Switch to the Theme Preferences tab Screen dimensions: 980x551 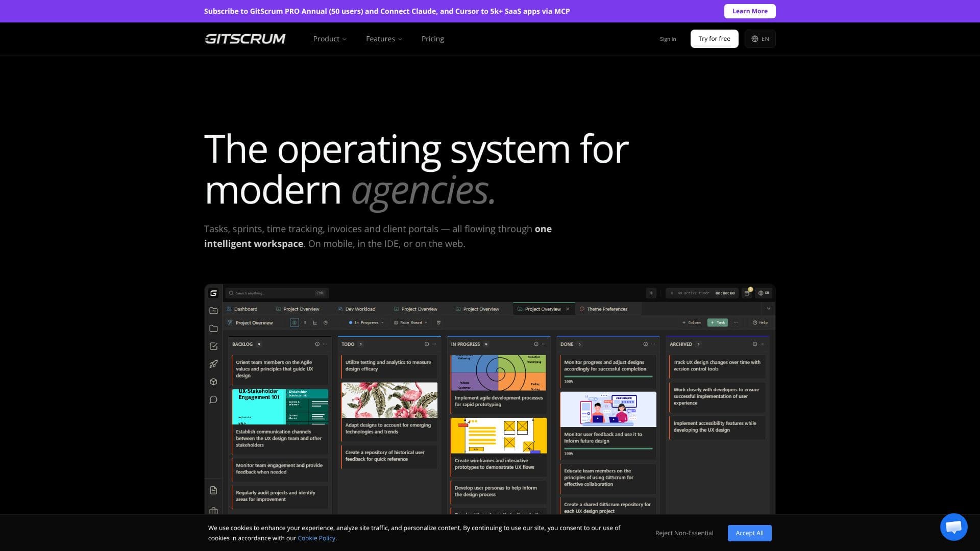[603, 309]
